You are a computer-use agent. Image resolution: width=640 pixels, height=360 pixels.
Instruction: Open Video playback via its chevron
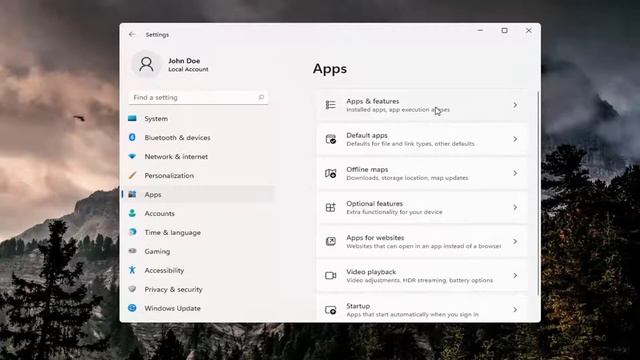[515, 276]
